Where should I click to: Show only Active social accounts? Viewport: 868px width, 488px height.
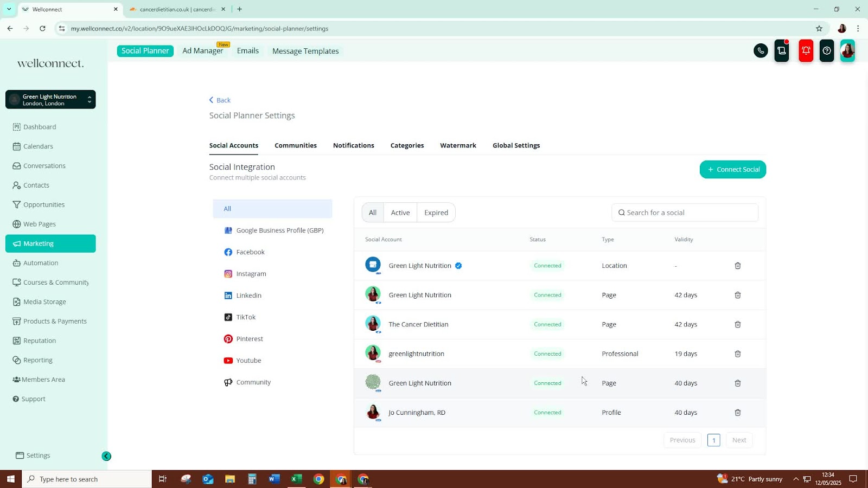point(400,213)
